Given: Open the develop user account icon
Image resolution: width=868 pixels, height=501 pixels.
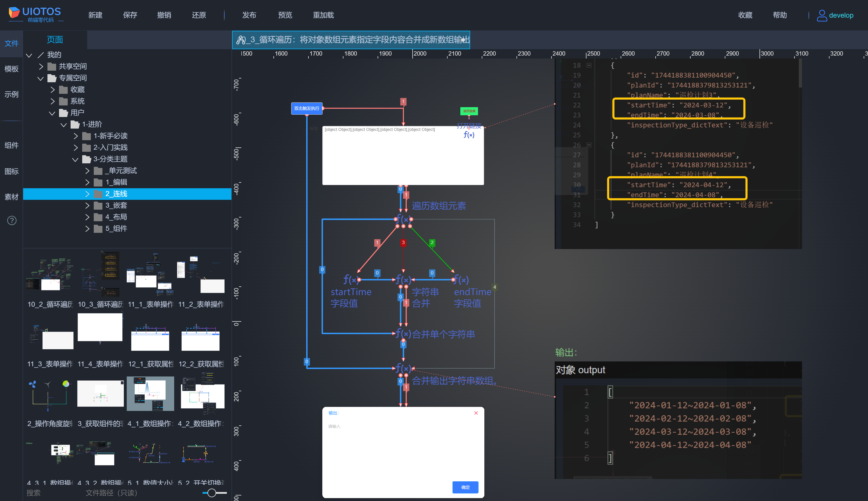Looking at the screenshot, I should (822, 15).
